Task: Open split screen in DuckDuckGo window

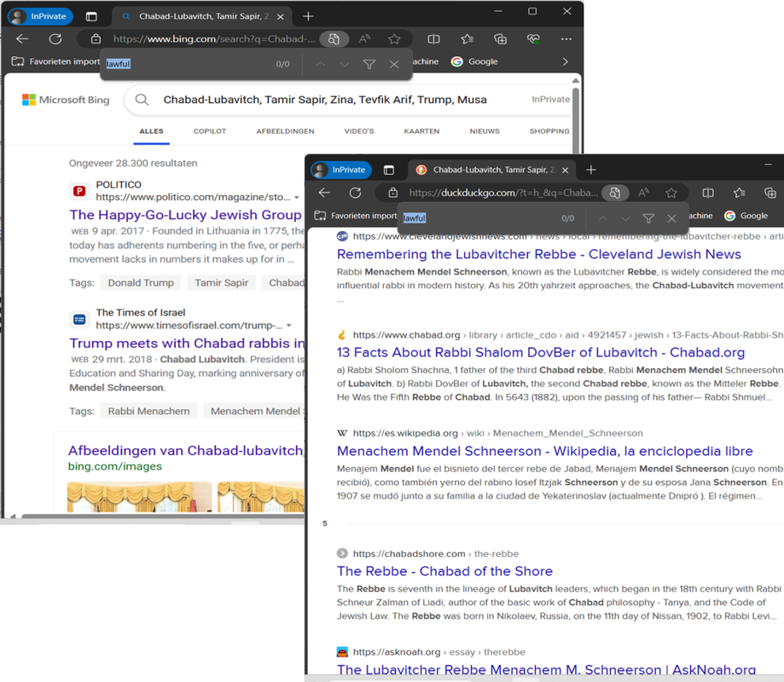Action: (x=708, y=193)
